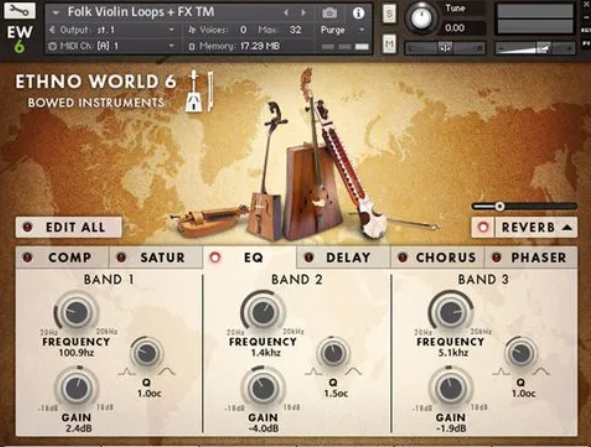This screenshot has width=591, height=447.
Task: Click Band 1 narrow Q curve icon
Action: 126,372
